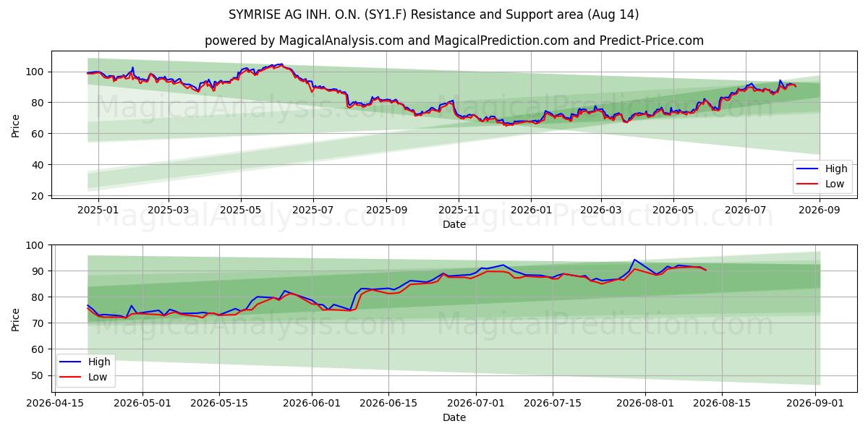Viewport: 868px width, 434px height.
Task: Click the '2026-07' x-axis label
Action: point(746,210)
